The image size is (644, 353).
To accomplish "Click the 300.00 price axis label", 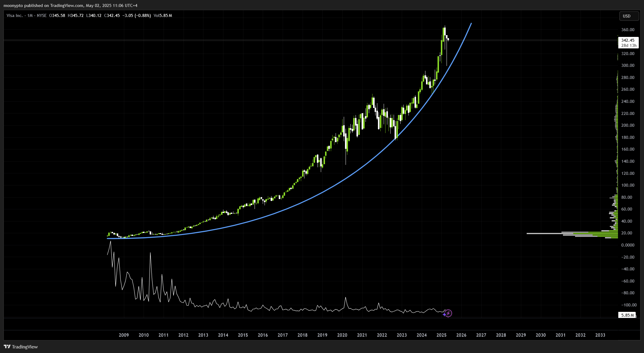I will pyautogui.click(x=628, y=65).
